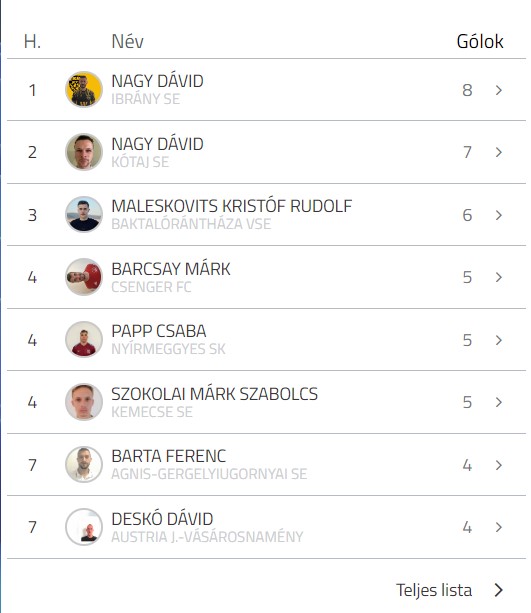Image resolution: width=531 pixels, height=613 pixels.
Task: Click the Név column header
Action: pos(127,41)
